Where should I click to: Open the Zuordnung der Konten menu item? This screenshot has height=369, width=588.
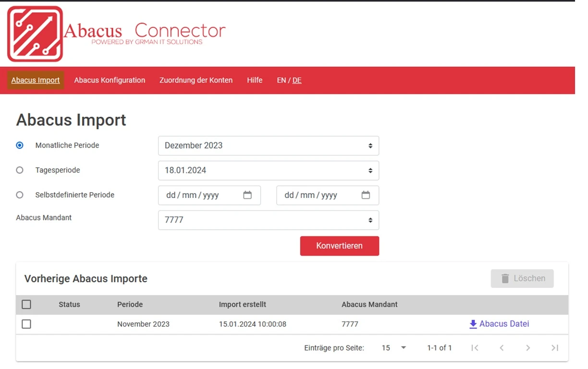196,80
